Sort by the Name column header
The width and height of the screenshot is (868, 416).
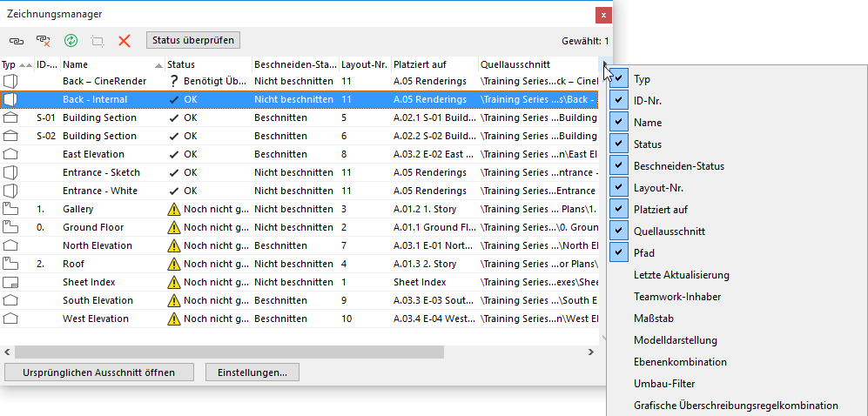point(113,64)
